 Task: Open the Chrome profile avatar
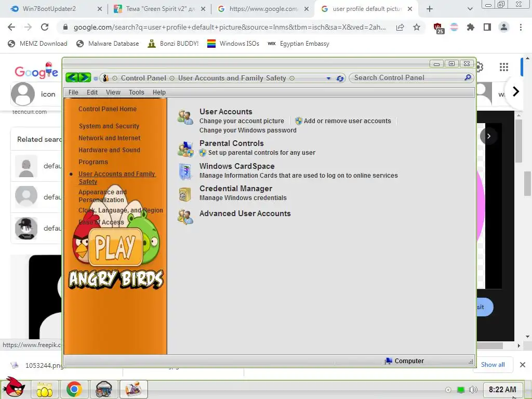coord(504,27)
